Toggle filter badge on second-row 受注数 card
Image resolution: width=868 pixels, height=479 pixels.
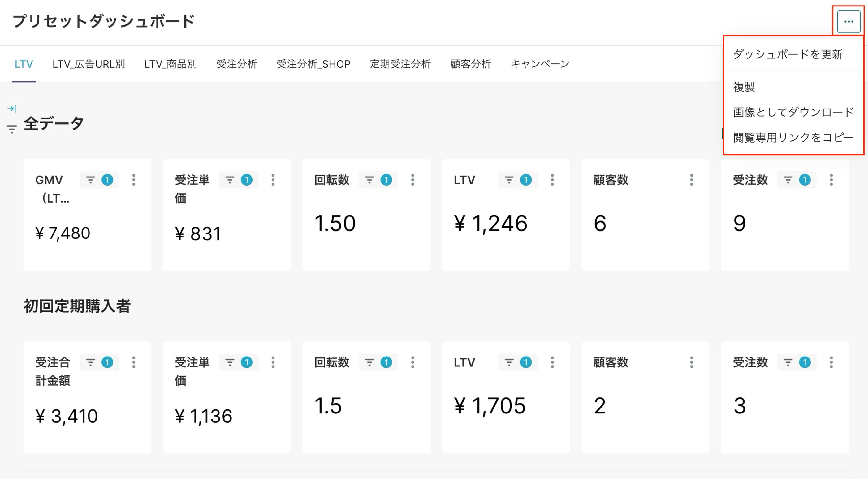pos(797,362)
